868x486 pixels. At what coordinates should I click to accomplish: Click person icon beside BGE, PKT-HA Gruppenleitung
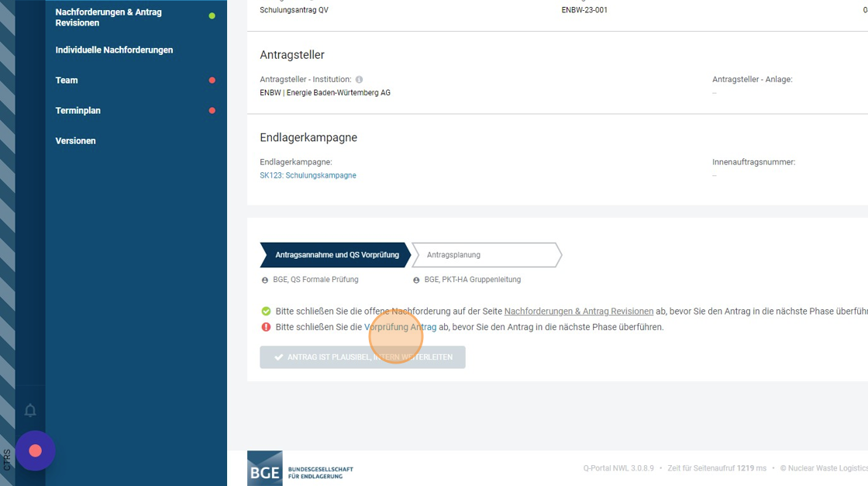click(416, 280)
